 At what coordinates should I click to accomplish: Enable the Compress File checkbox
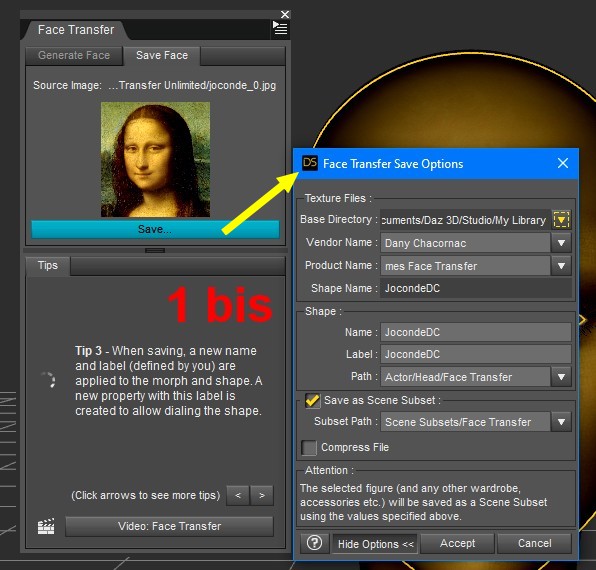pos(309,447)
